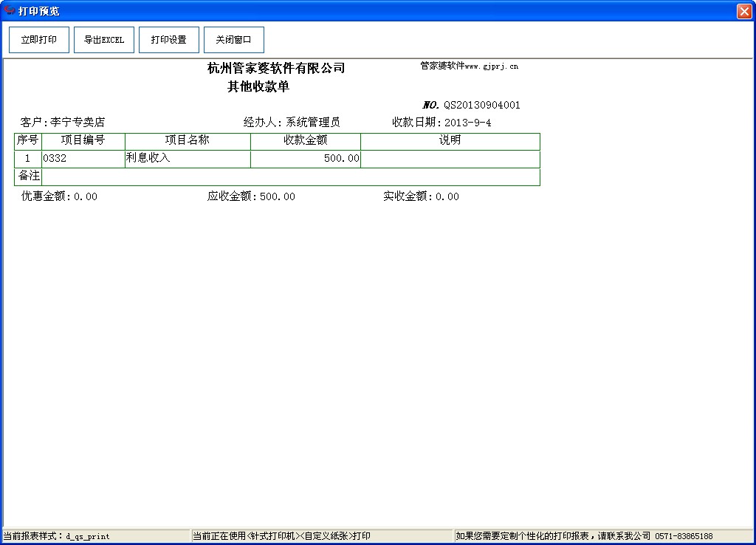This screenshot has width=756, height=545.
Task: Click the 其他收款单 heading
Action: click(258, 87)
